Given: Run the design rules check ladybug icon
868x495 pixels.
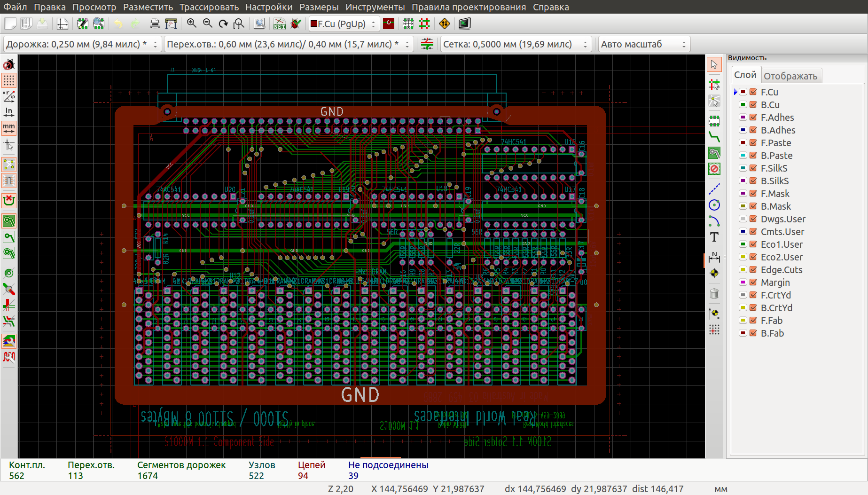Looking at the screenshot, I should (x=296, y=24).
